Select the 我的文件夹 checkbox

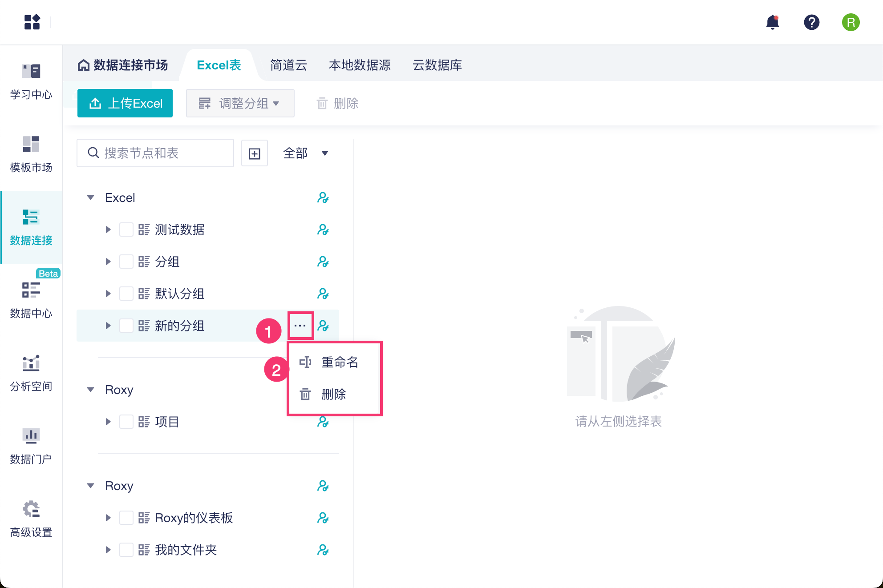click(x=126, y=550)
